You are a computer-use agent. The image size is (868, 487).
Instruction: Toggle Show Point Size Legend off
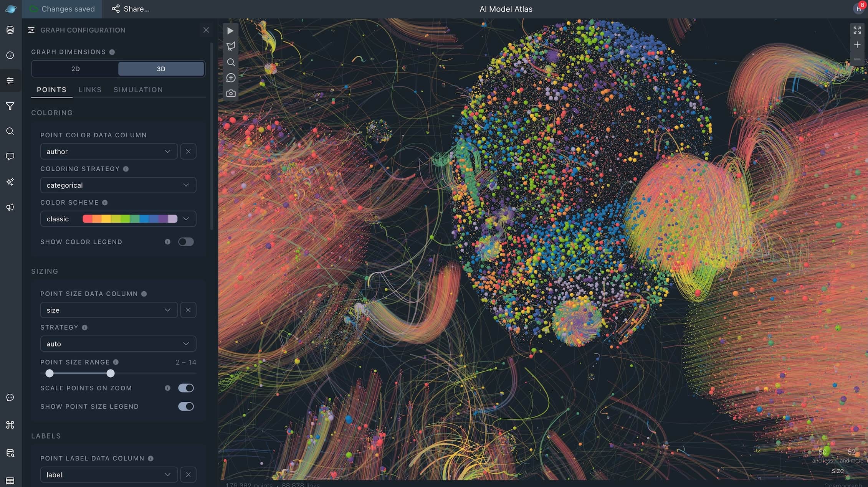[186, 406]
